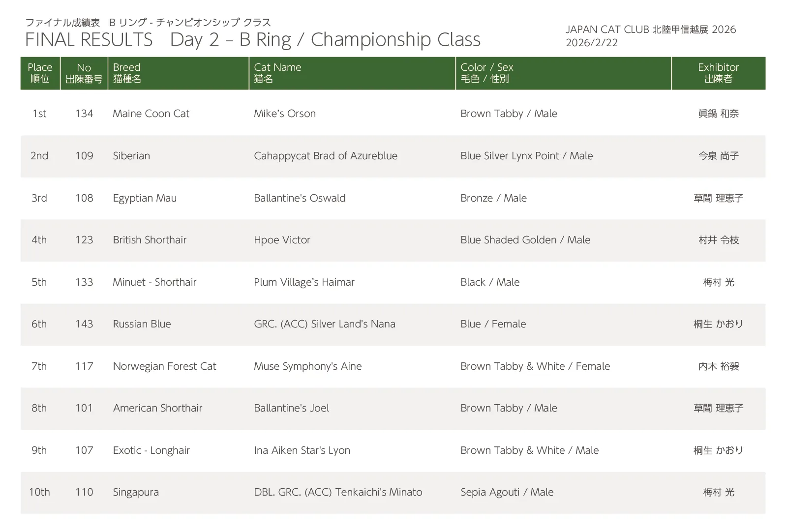Image resolution: width=787 pixels, height=532 pixels.
Task: Click the Cat Name column header
Action: point(277,73)
